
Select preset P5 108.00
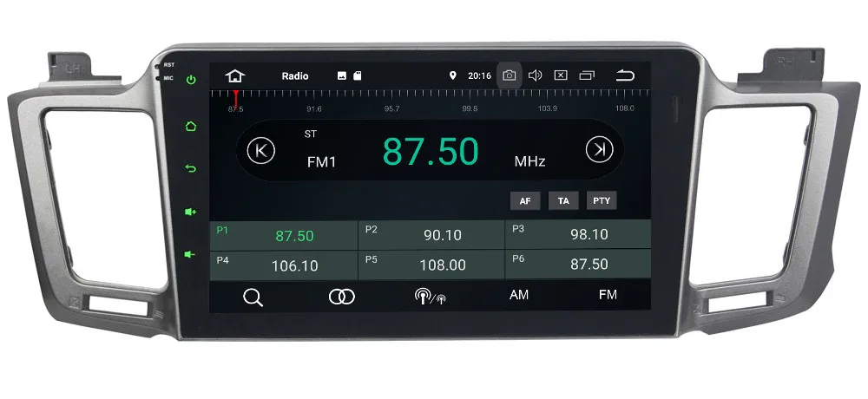(x=431, y=265)
